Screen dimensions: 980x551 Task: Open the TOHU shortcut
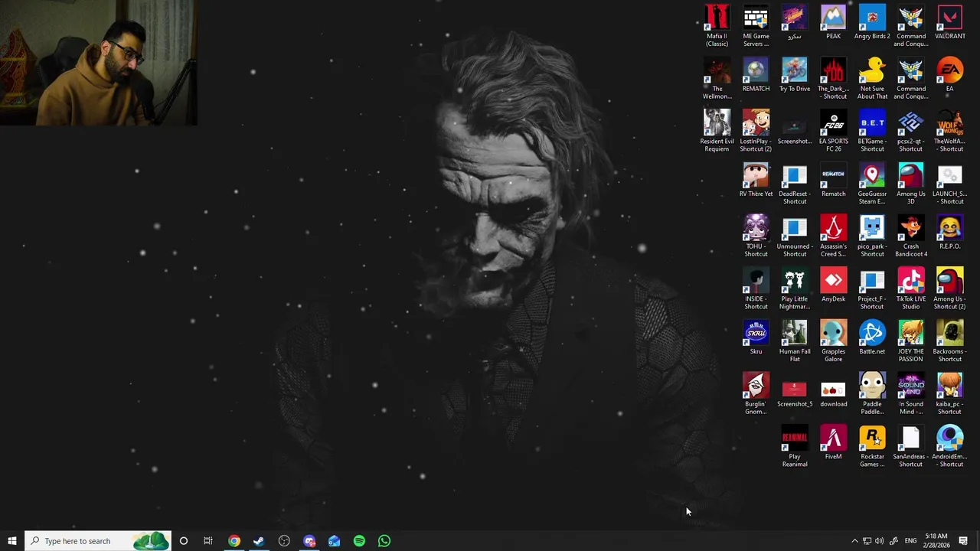click(x=756, y=236)
